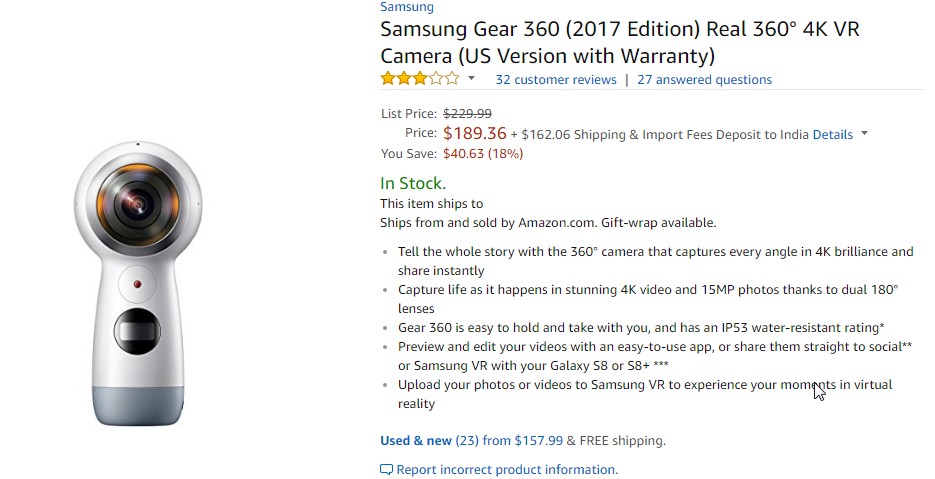Image resolution: width=935 pixels, height=479 pixels.
Task: Expand the shipping Details dropdown arrow
Action: (x=865, y=134)
